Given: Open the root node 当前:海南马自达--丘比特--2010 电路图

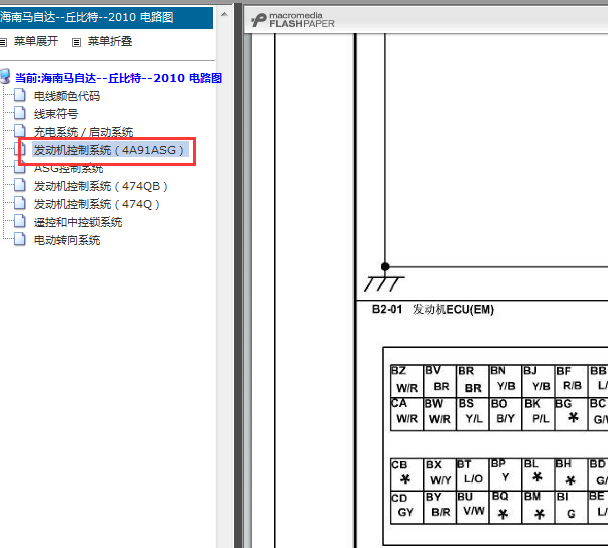Looking at the screenshot, I should pyautogui.click(x=118, y=78).
